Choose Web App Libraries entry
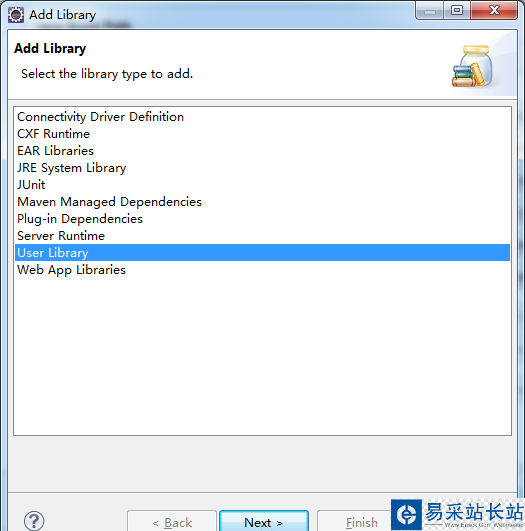The image size is (525, 531). [x=262, y=270]
